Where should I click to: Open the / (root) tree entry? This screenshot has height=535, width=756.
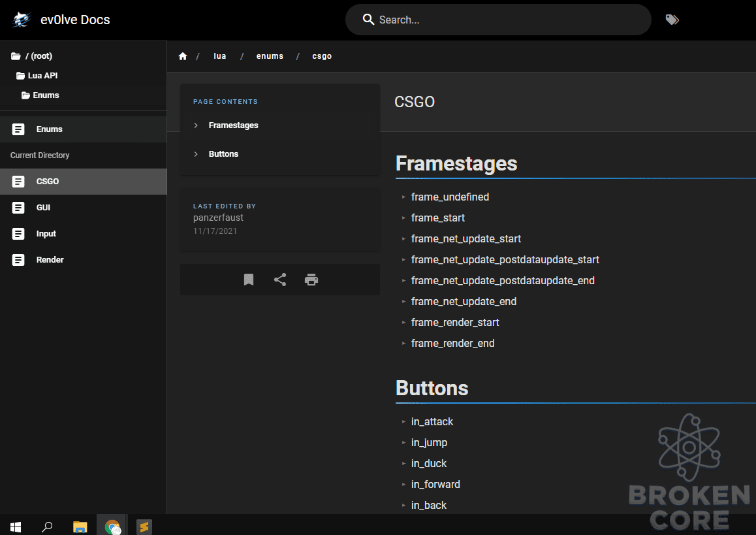(x=39, y=56)
